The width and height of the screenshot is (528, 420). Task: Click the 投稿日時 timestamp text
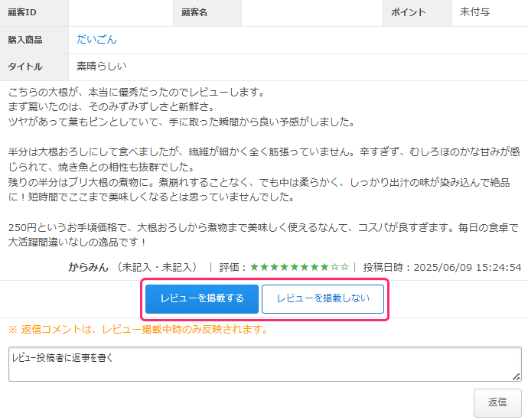[x=442, y=268]
